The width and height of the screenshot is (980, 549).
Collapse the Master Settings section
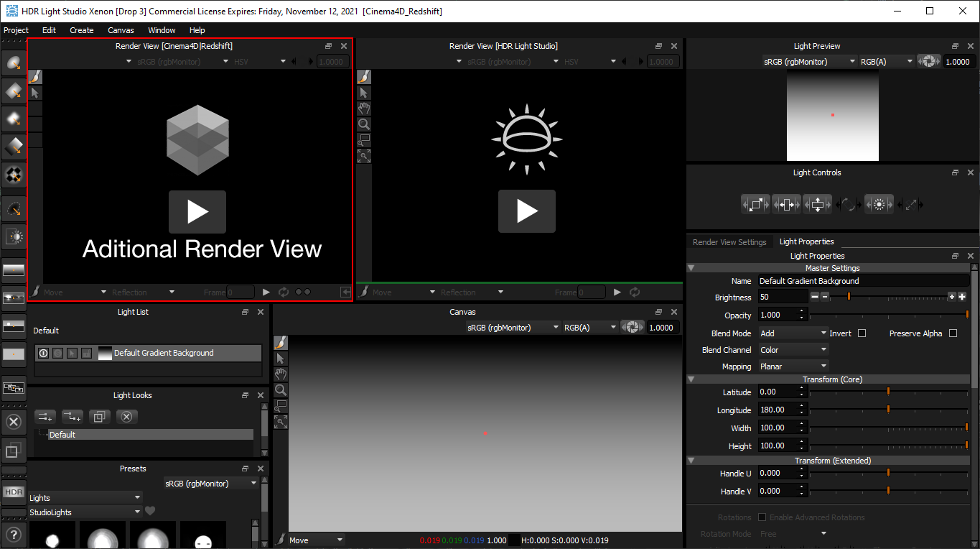(691, 268)
